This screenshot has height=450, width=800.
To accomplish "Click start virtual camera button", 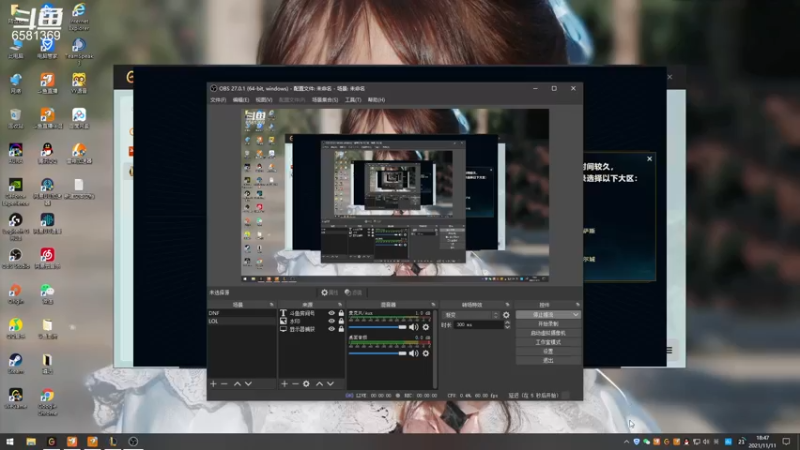I will coord(548,333).
